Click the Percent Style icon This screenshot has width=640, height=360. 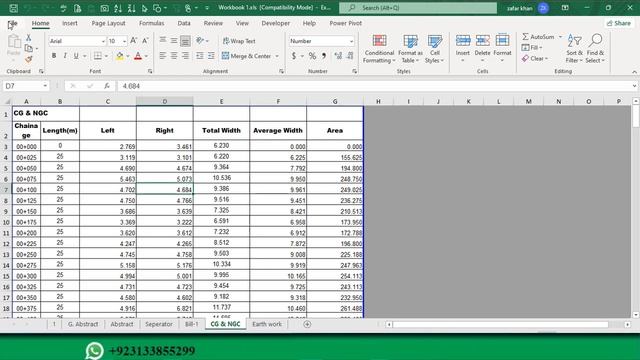click(312, 56)
